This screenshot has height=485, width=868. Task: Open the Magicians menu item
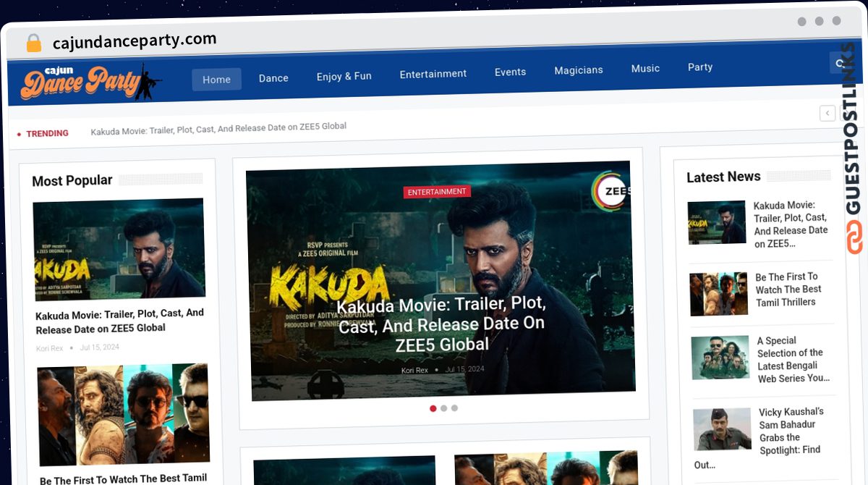coord(579,70)
